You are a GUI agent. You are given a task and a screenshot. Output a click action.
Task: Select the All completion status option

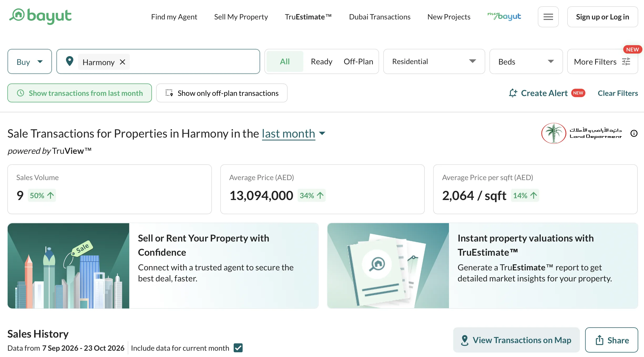(285, 61)
